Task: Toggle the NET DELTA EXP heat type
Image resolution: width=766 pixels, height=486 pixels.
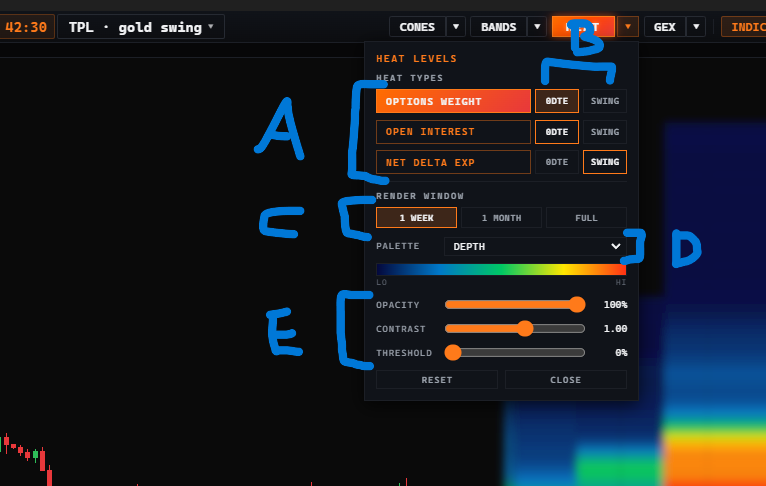Action: [x=453, y=162]
